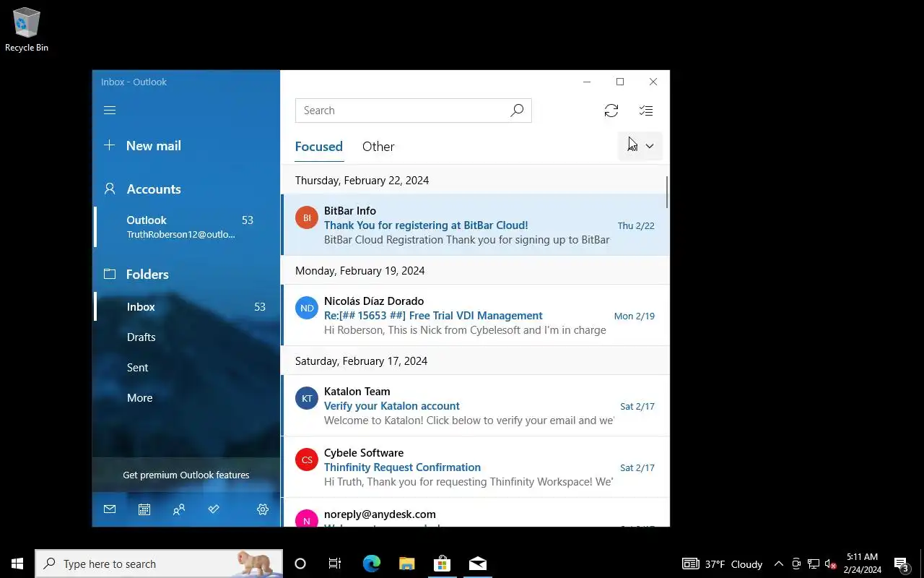Open notification center icon
This screenshot has width=924, height=578.
(x=902, y=564)
